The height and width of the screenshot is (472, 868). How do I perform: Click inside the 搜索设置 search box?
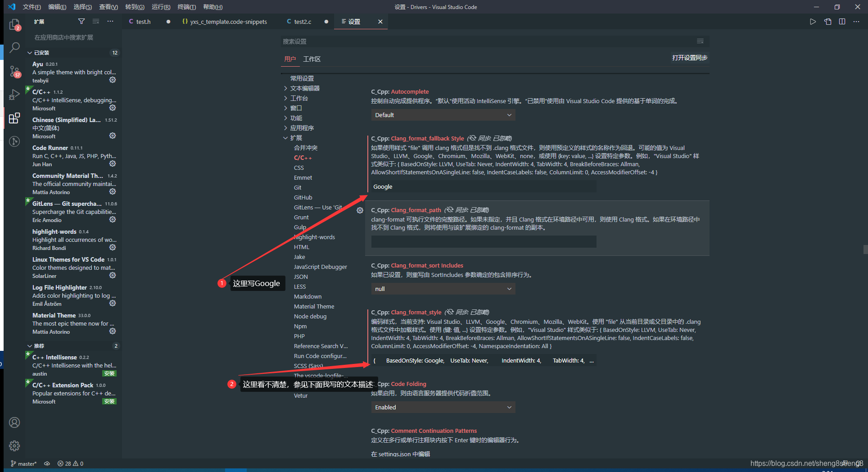(x=450, y=41)
